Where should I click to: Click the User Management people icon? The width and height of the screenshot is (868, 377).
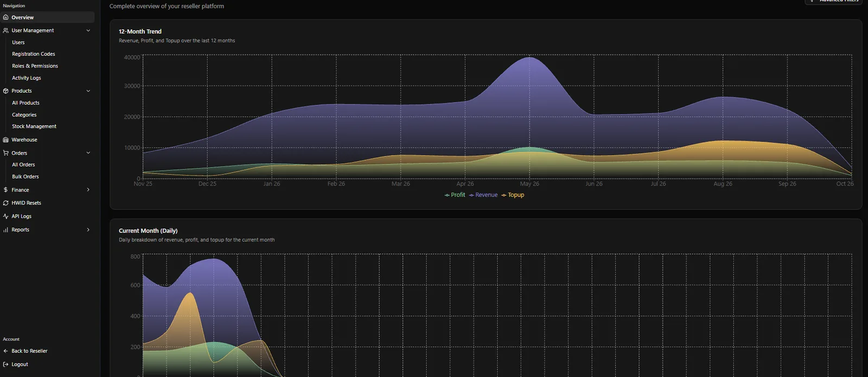[x=6, y=30]
